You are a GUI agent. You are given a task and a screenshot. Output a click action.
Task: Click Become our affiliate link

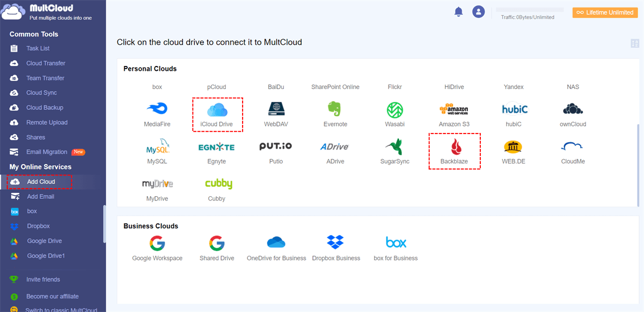point(53,296)
